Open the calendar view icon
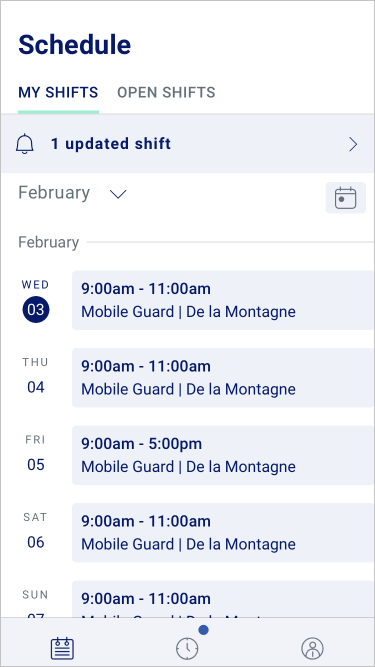 pyautogui.click(x=345, y=198)
